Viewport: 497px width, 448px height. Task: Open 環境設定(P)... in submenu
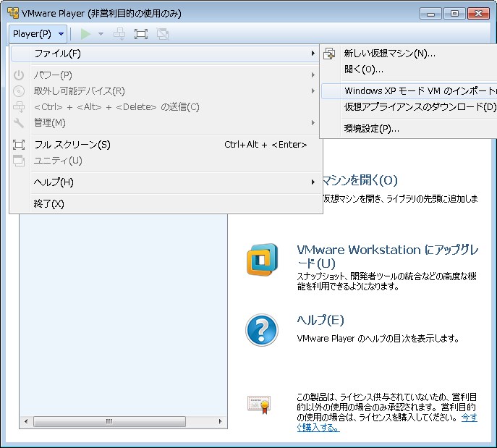[x=409, y=129]
